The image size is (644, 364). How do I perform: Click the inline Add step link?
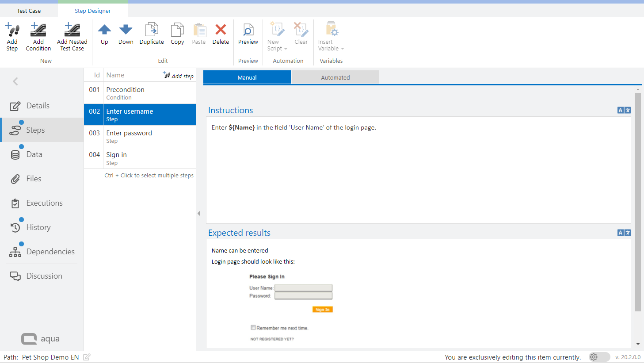tap(178, 76)
